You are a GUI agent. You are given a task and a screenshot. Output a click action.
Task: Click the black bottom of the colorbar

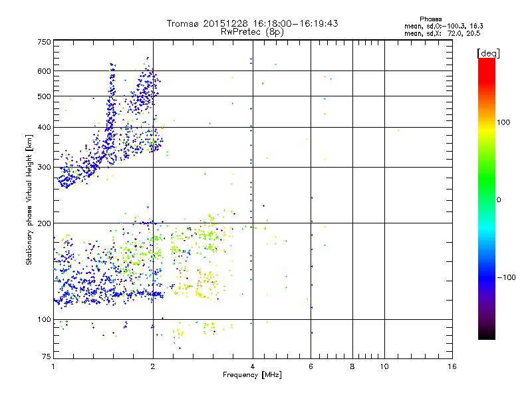[487, 334]
